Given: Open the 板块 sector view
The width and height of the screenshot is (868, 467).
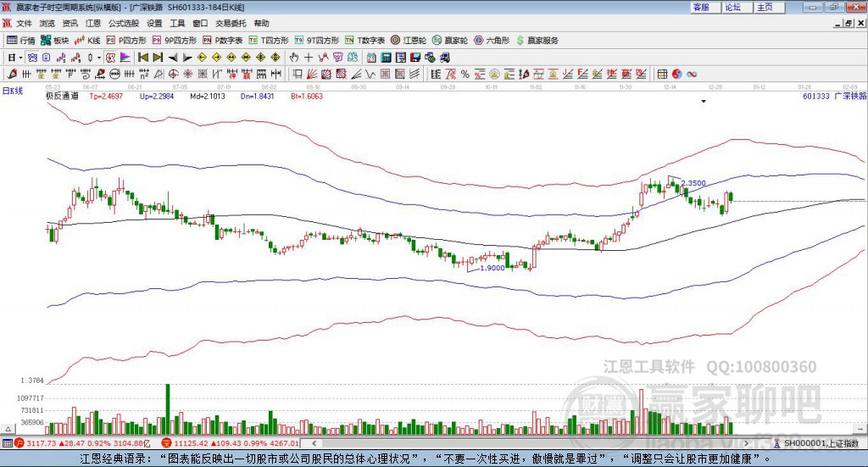Looking at the screenshot, I should click(55, 41).
